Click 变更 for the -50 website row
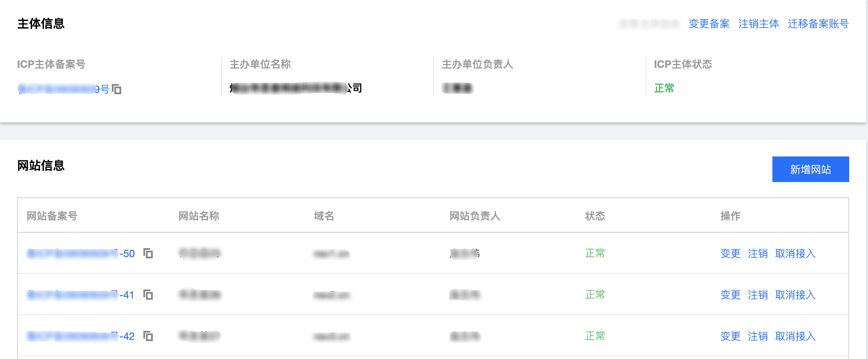This screenshot has height=359, width=868. pos(730,254)
